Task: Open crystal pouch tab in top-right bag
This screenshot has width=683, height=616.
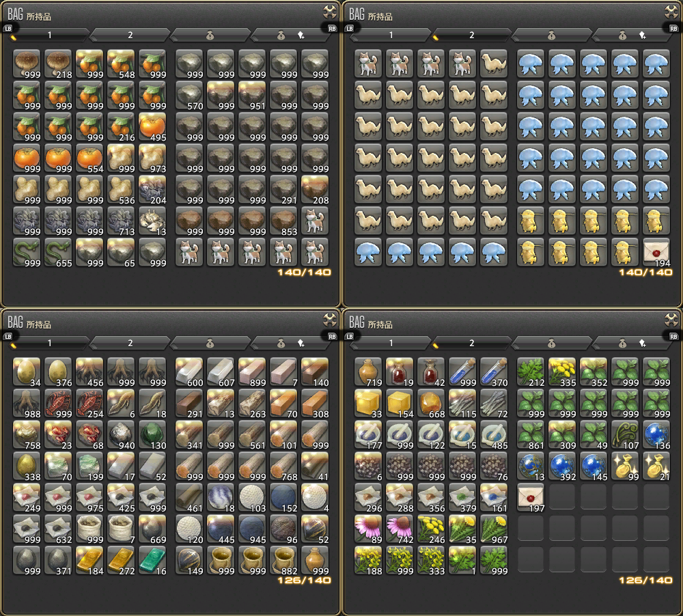Action: tap(632, 35)
